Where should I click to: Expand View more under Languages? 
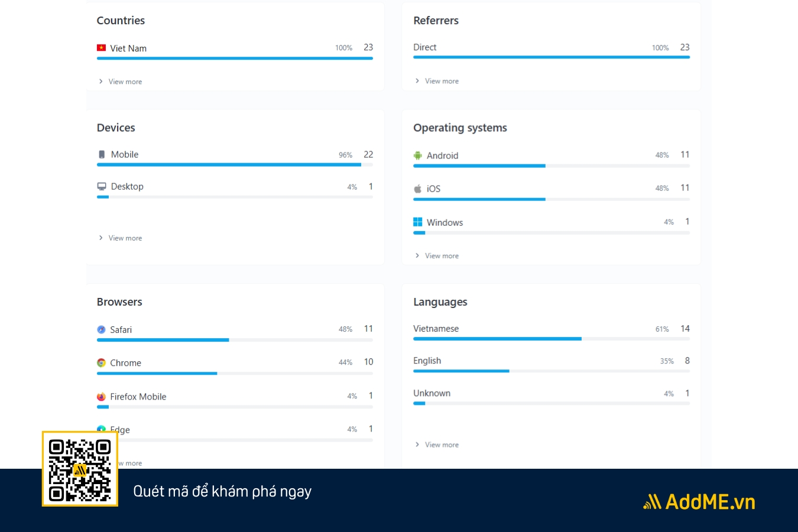pyautogui.click(x=437, y=445)
